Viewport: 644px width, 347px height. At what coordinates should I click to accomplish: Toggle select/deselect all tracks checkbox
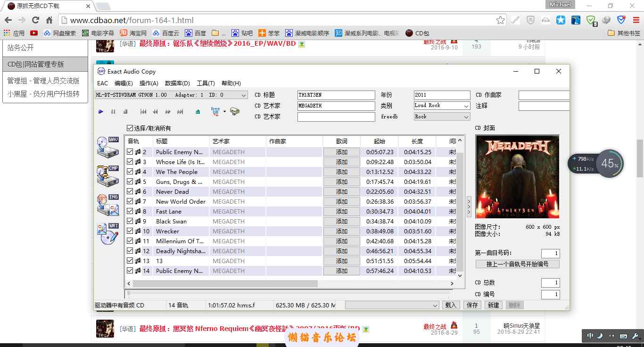tap(130, 128)
